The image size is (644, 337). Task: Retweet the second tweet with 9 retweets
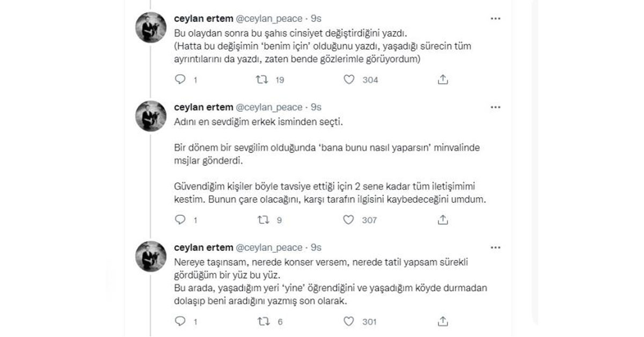click(x=263, y=219)
